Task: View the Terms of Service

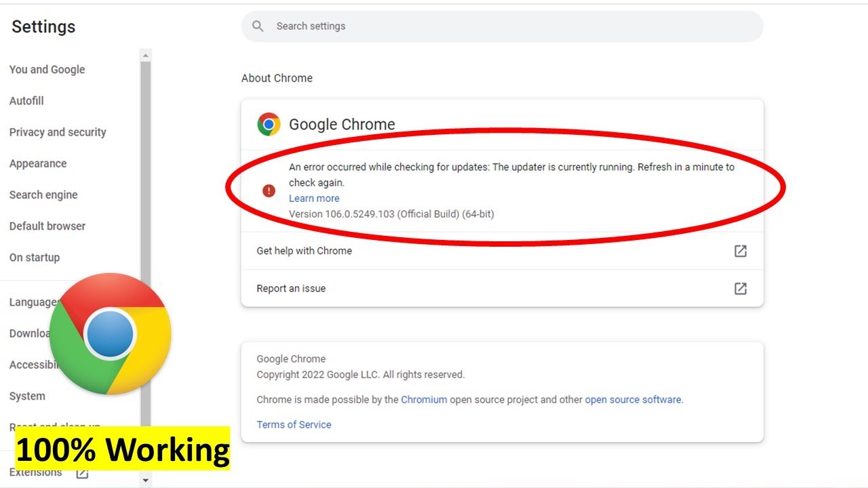Action: tap(294, 425)
